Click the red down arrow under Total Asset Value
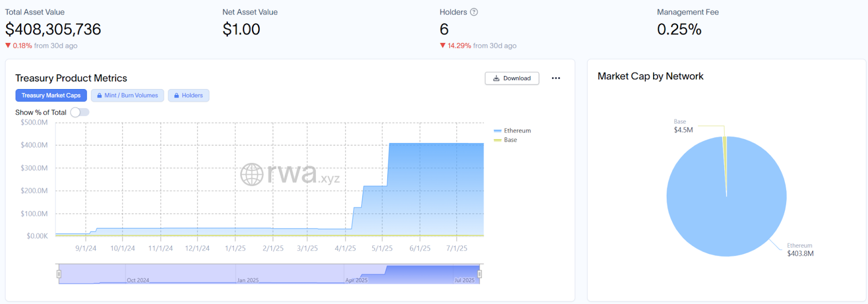Viewport: 868px width, 304px height. 8,46
